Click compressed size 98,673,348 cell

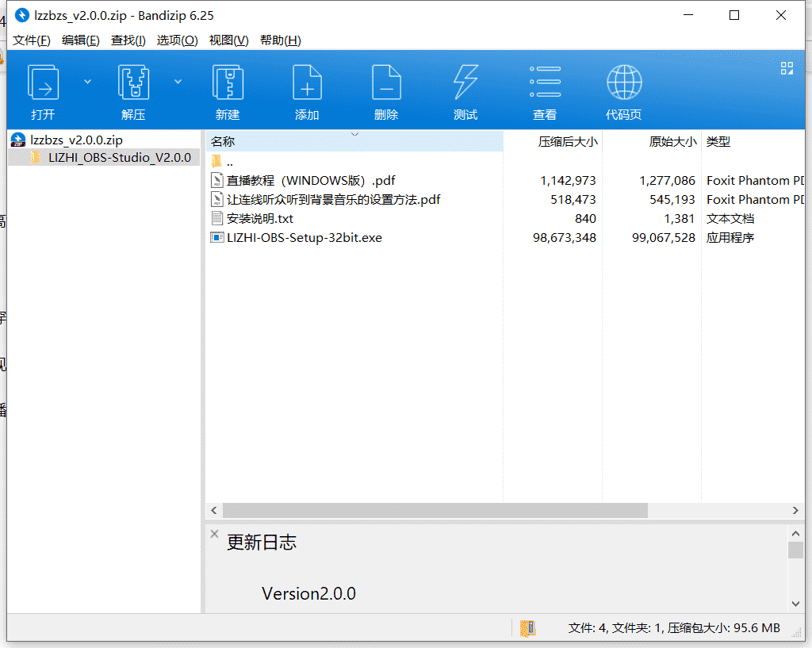(x=565, y=238)
